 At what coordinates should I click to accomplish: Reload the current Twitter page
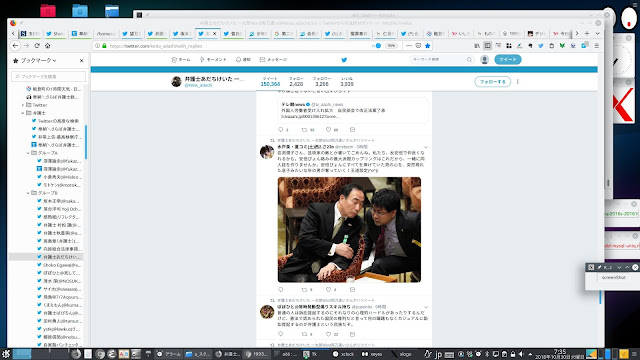[37, 46]
